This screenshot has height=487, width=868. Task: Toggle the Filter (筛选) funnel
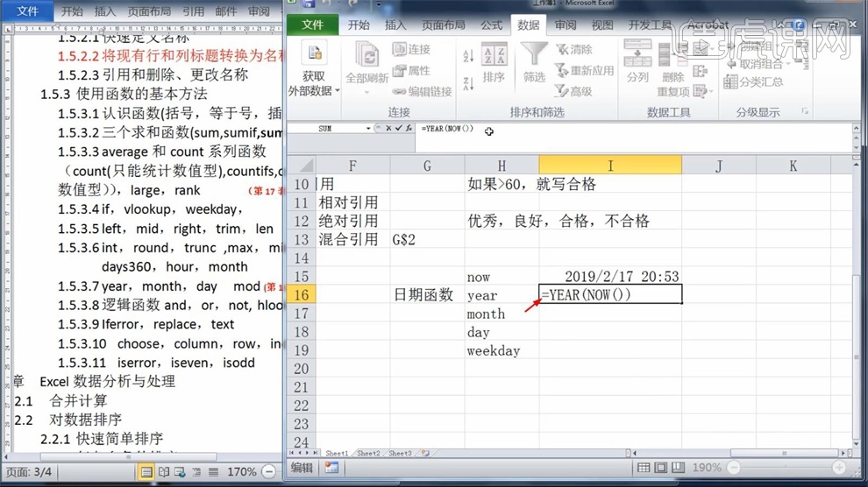(534, 62)
